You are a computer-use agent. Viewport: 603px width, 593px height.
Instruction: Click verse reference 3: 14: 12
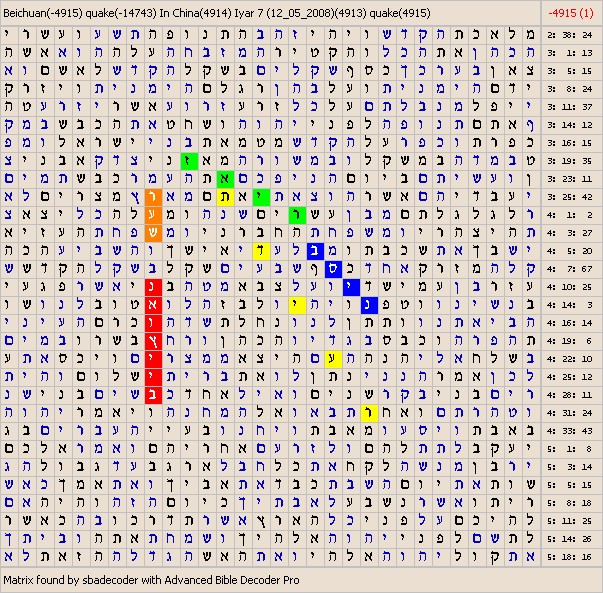coord(570,125)
